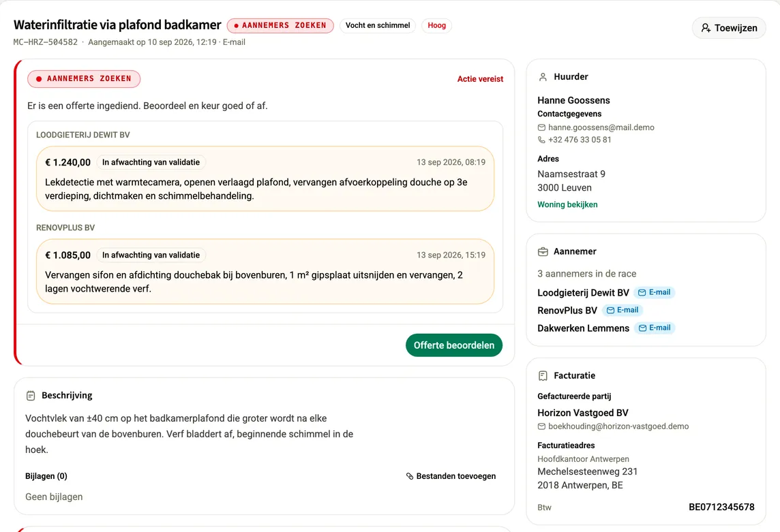Click the Huurder person icon
Viewport: 780px width, 532px height.
[543, 76]
